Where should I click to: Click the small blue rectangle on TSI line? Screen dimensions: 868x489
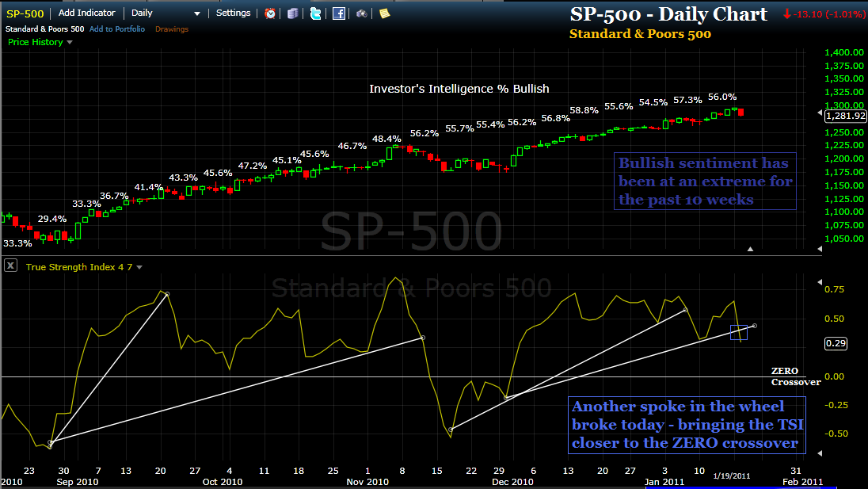(x=739, y=332)
